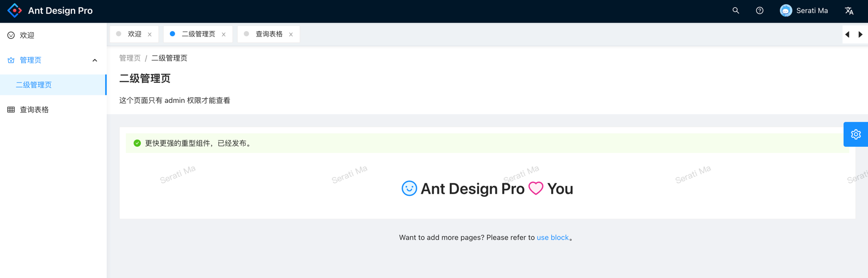This screenshot has width=868, height=278.
Task: Open 欢迎 in the sidebar menu
Action: pyautogui.click(x=53, y=35)
